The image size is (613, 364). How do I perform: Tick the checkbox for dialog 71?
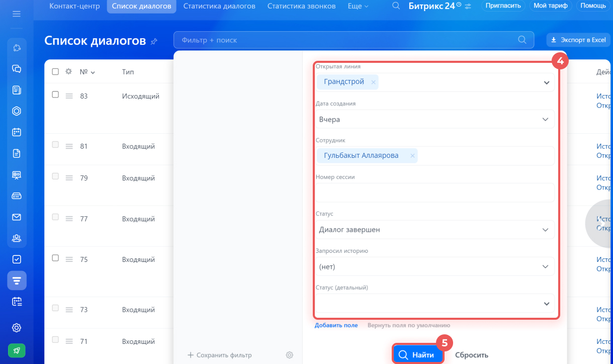click(55, 340)
